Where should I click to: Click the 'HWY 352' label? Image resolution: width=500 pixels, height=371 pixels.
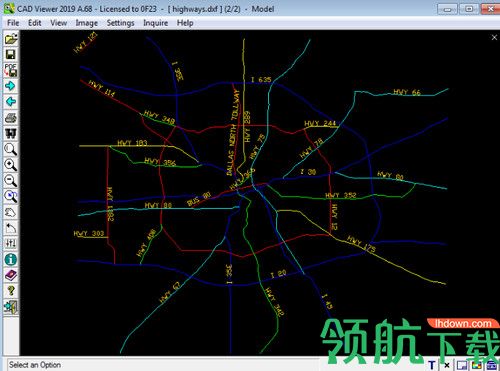(341, 195)
